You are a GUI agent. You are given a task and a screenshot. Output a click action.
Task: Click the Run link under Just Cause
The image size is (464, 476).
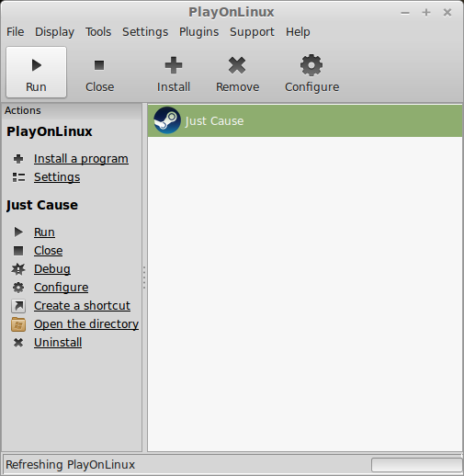(x=44, y=232)
